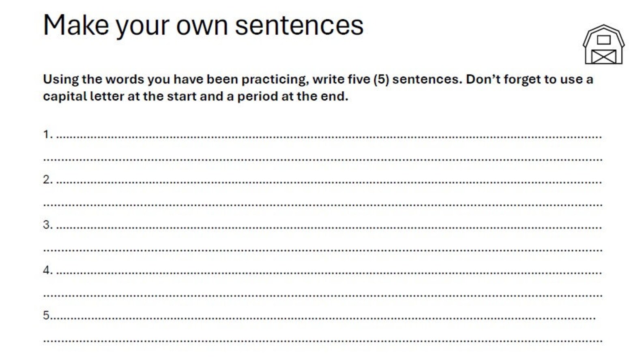Click the number '3.' list marker
This screenshot has width=644, height=364.
(48, 225)
